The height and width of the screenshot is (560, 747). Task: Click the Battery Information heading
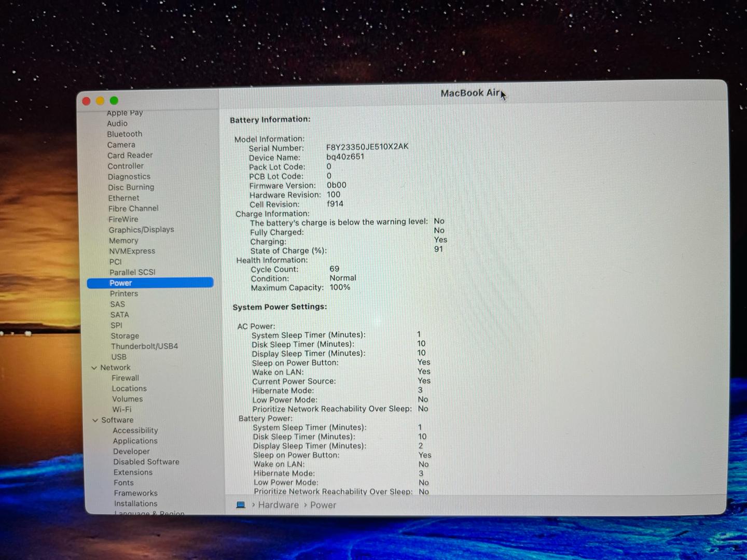tap(270, 119)
